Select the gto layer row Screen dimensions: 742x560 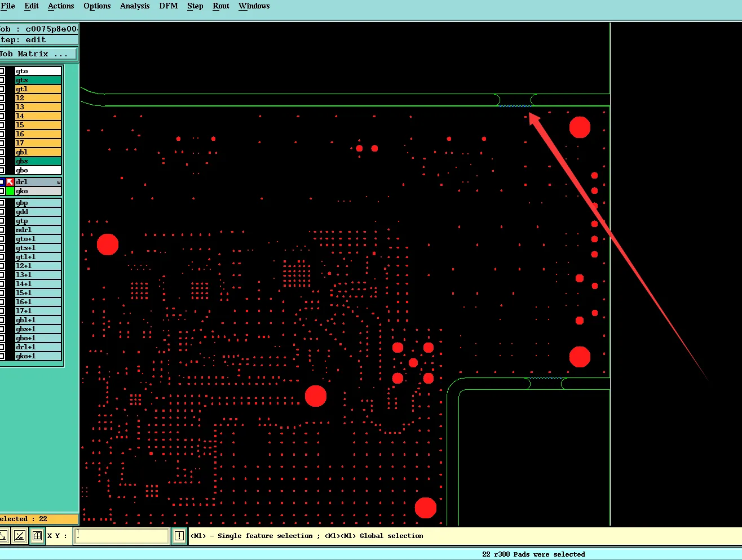click(x=38, y=71)
